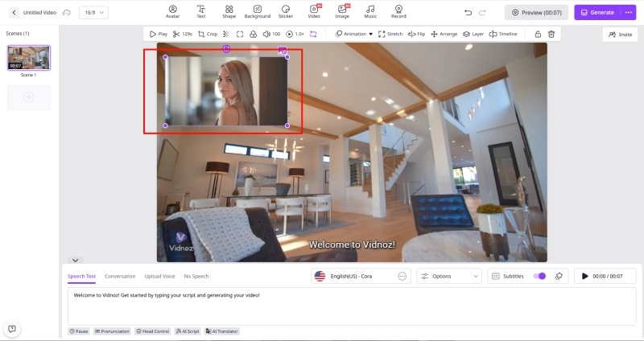Screen dimensions: 644x341
Task: Open the AI Translator tool
Action: pos(222,331)
